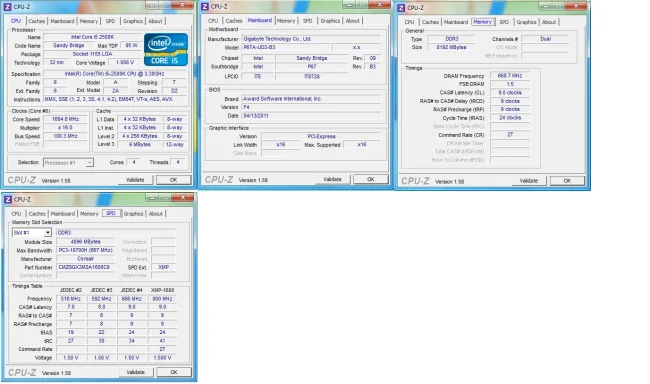Switch to Memory tab in the Mainboard window
650x384 pixels.
pos(286,21)
